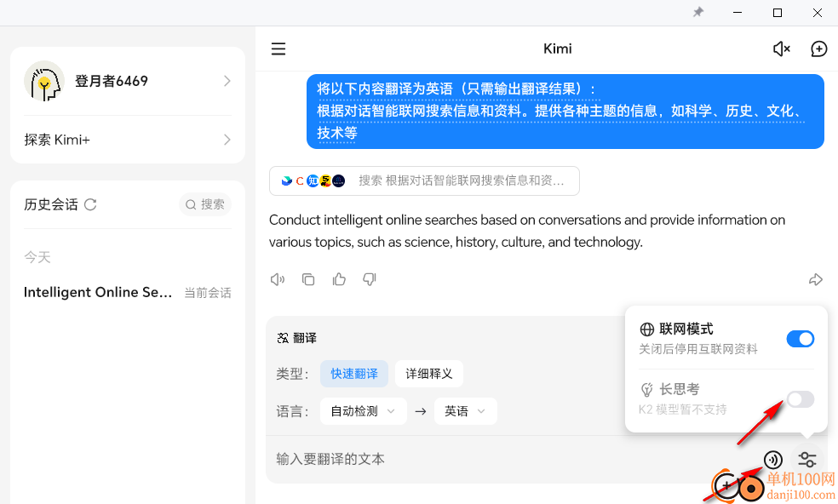Open the 英语 target language dropdown
Image resolution: width=838 pixels, height=504 pixels.
(x=466, y=411)
